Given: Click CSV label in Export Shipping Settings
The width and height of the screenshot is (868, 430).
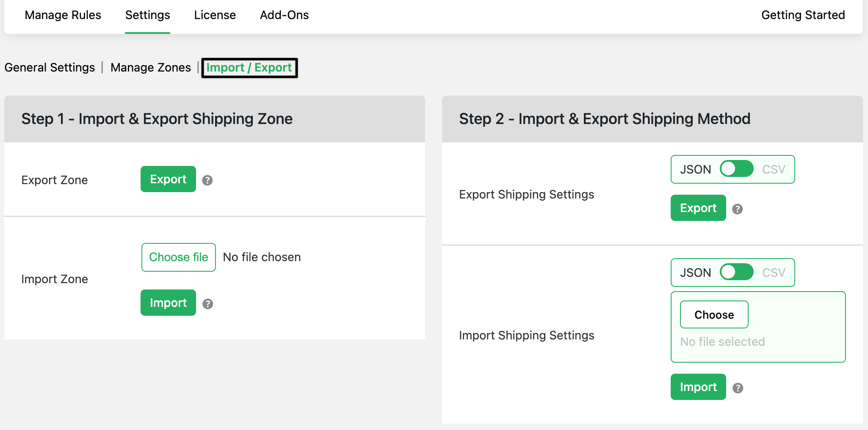Looking at the screenshot, I should coord(774,169).
